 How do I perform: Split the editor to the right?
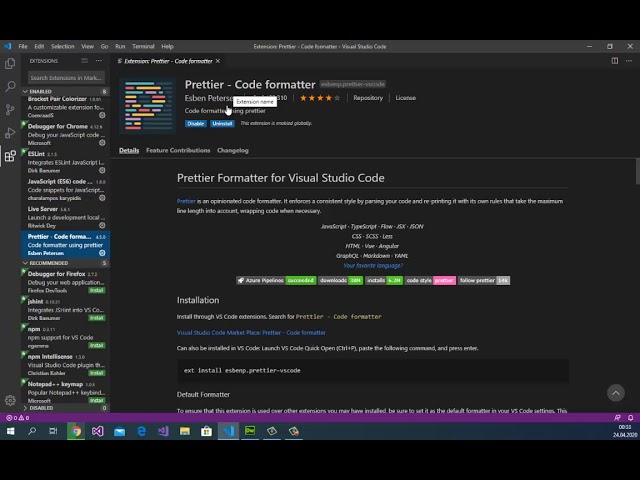(615, 61)
